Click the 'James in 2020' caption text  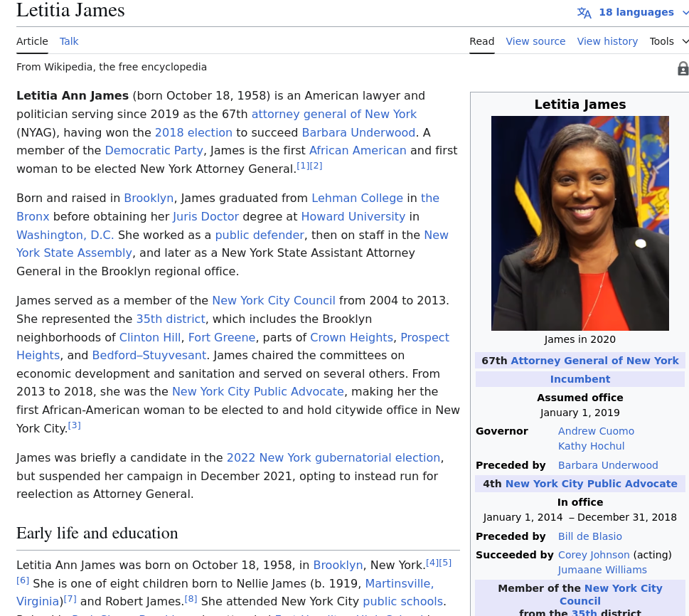tap(580, 340)
